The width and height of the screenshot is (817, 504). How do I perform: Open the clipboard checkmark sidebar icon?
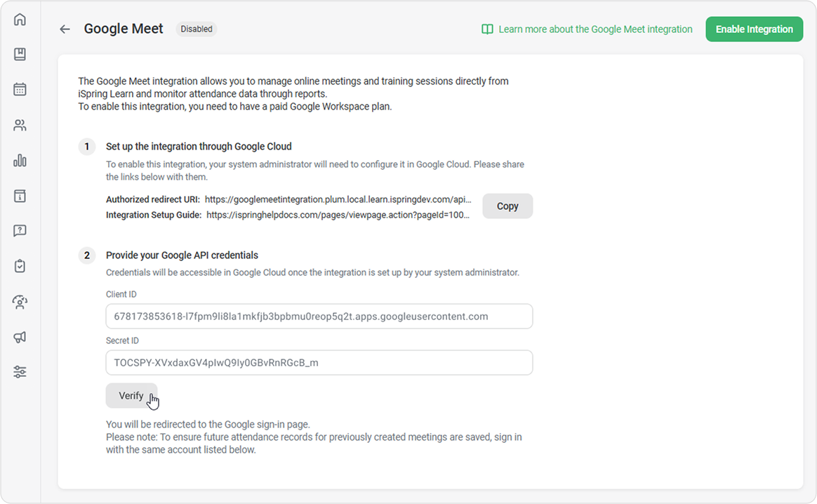coord(20,266)
